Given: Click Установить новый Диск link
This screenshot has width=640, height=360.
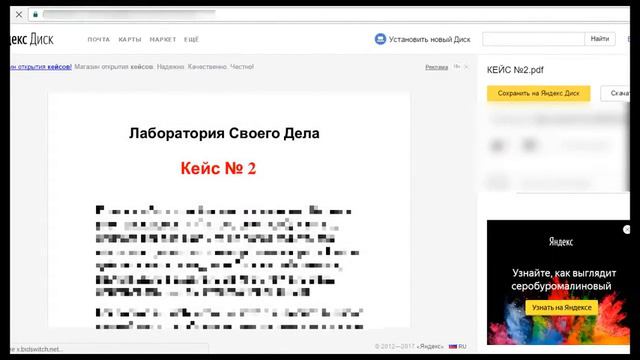Looking at the screenshot, I should tap(429, 40).
